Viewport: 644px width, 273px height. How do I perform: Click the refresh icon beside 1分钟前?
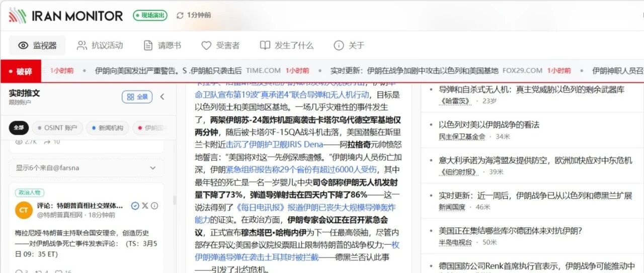(x=180, y=16)
